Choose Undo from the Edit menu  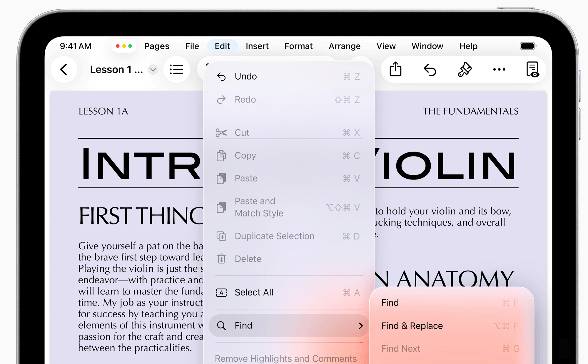(288, 77)
